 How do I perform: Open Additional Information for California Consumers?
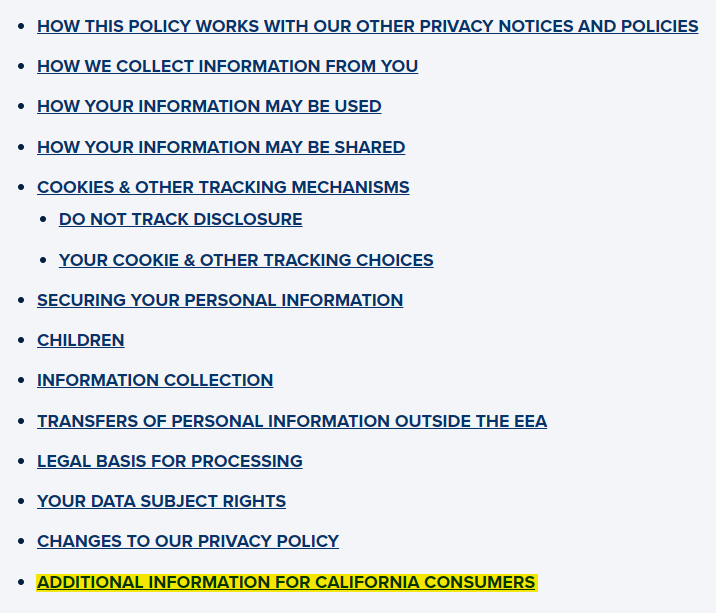pyautogui.click(x=286, y=582)
